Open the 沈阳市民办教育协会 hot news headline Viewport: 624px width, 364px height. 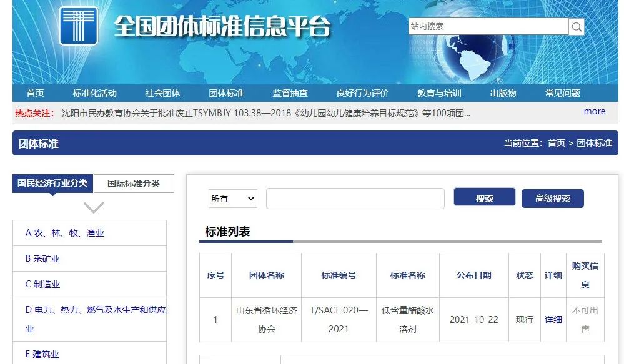click(x=266, y=113)
